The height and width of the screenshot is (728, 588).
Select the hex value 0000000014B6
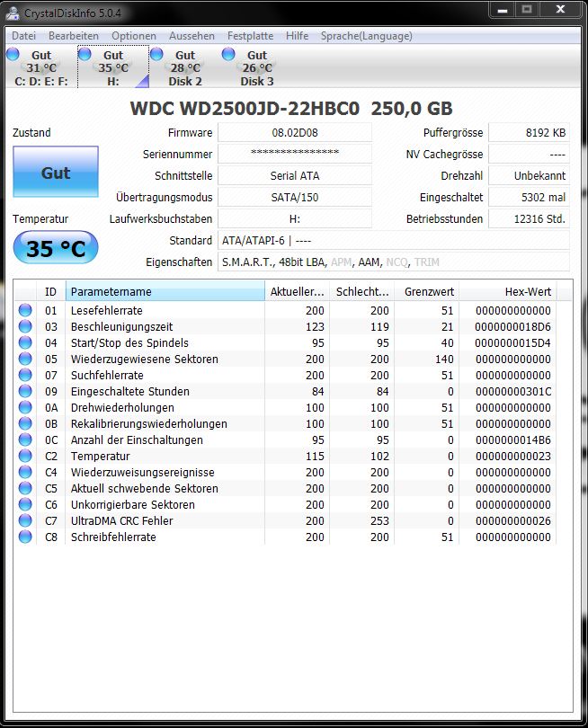click(x=513, y=439)
